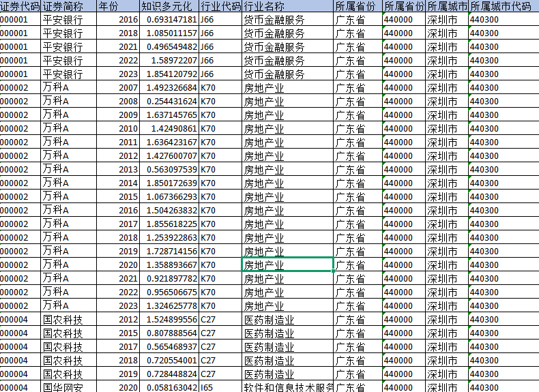The image size is (539, 392).
Task: Click the value 1.850172639
Action: 172,183
